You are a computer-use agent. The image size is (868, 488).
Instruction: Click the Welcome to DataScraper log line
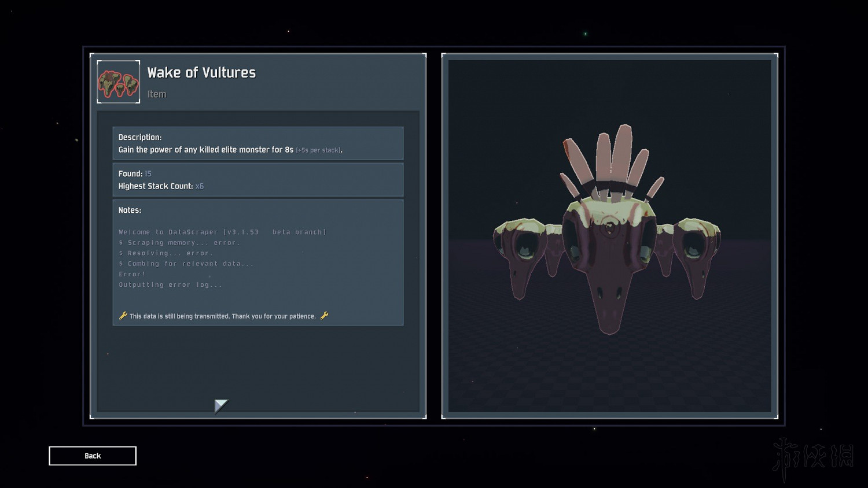tap(222, 232)
